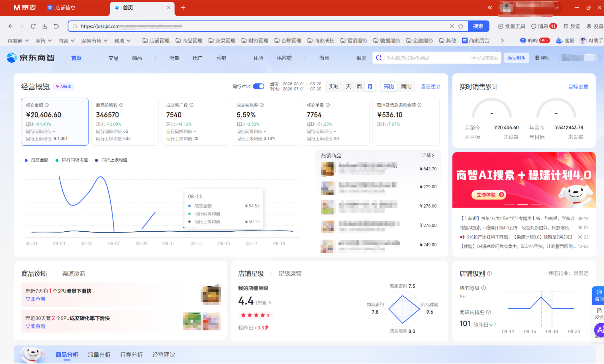Click the AI search icon in the 商智 search box

point(379,58)
